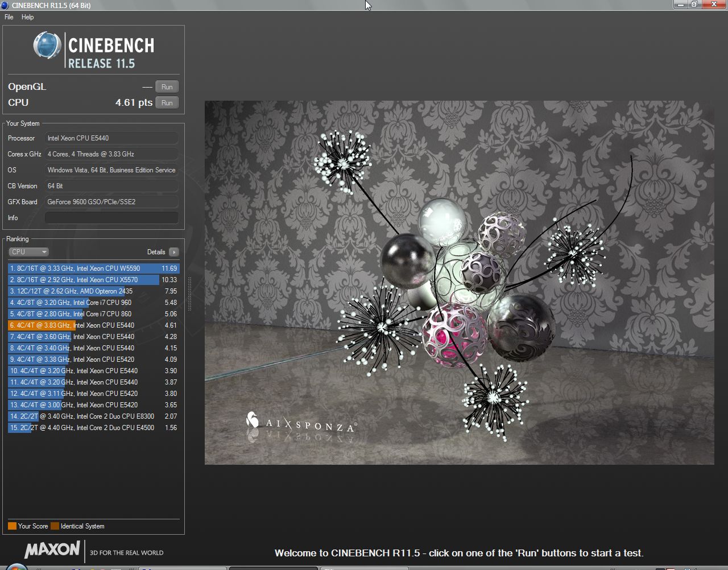The width and height of the screenshot is (728, 570).
Task: Click the MAXON logo at bottom left
Action: [52, 550]
